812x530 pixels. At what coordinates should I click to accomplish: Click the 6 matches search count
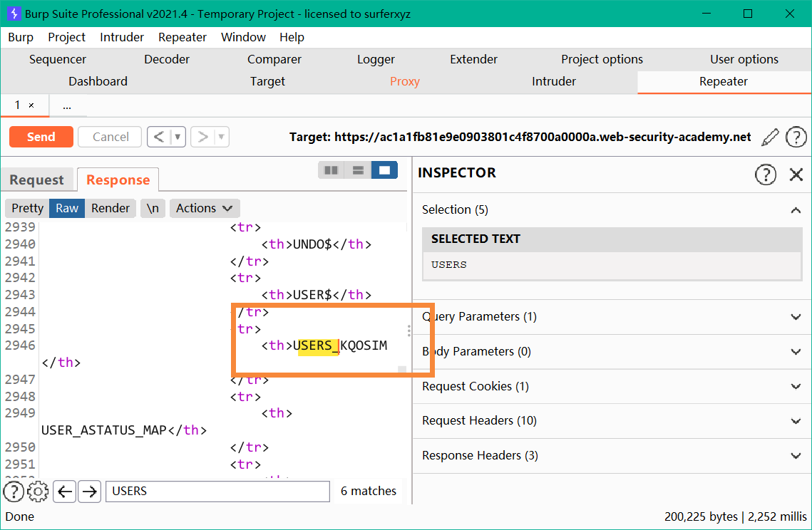(368, 492)
